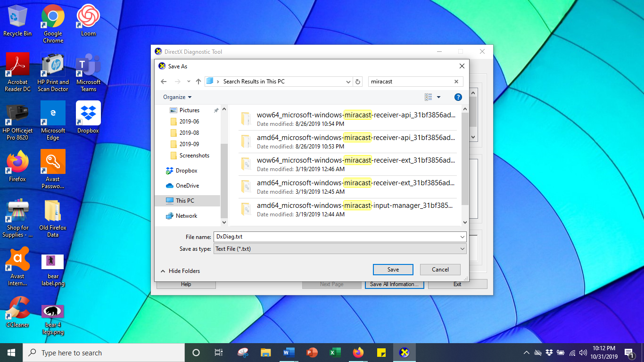Open the Loom desktop shortcut
Image resolution: width=644 pixels, height=362 pixels.
coord(88,21)
